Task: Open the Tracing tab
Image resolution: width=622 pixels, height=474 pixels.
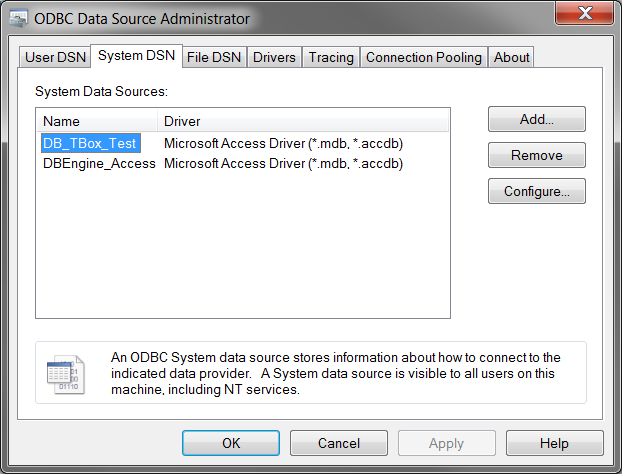Action: coord(331,57)
